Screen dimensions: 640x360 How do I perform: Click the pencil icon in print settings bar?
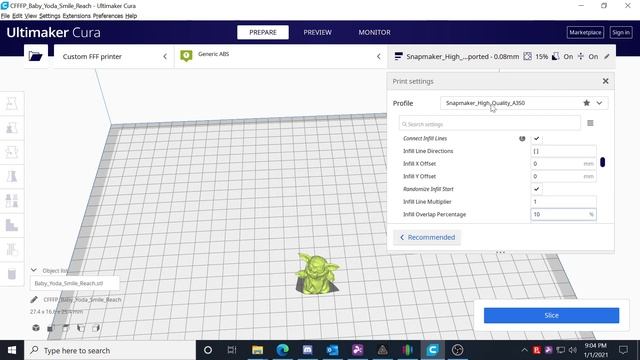607,56
